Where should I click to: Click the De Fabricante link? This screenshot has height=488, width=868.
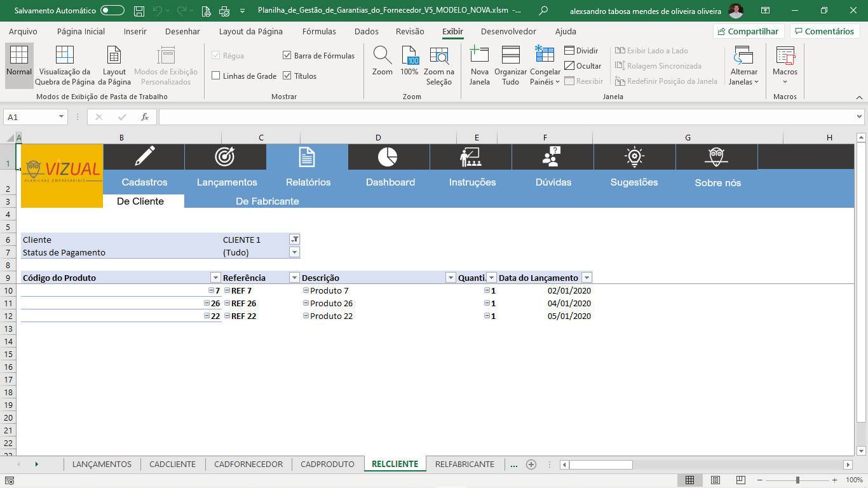pyautogui.click(x=267, y=201)
